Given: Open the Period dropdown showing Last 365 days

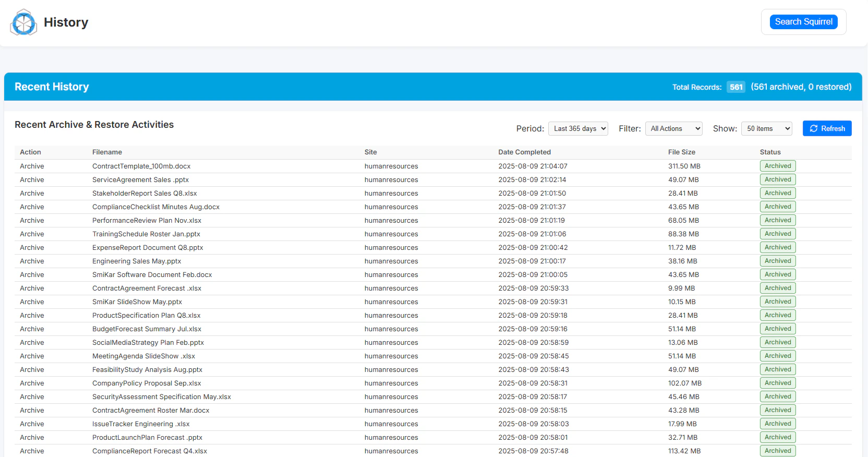Looking at the screenshot, I should pyautogui.click(x=578, y=128).
